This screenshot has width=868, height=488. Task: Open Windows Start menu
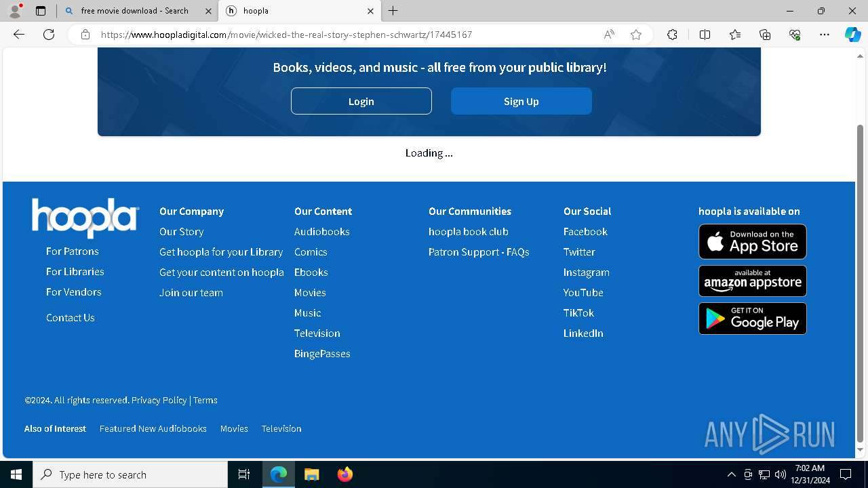[16, 474]
